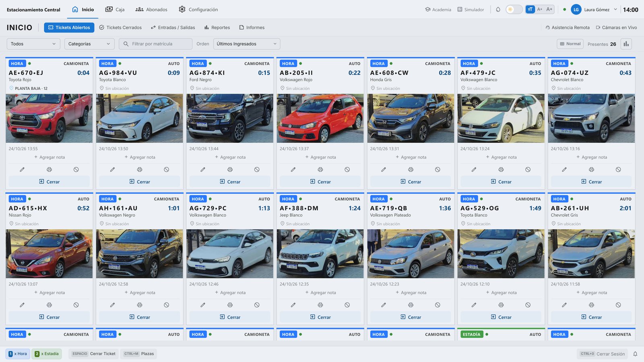Add a note to ticket AG•984•VU

point(140,157)
